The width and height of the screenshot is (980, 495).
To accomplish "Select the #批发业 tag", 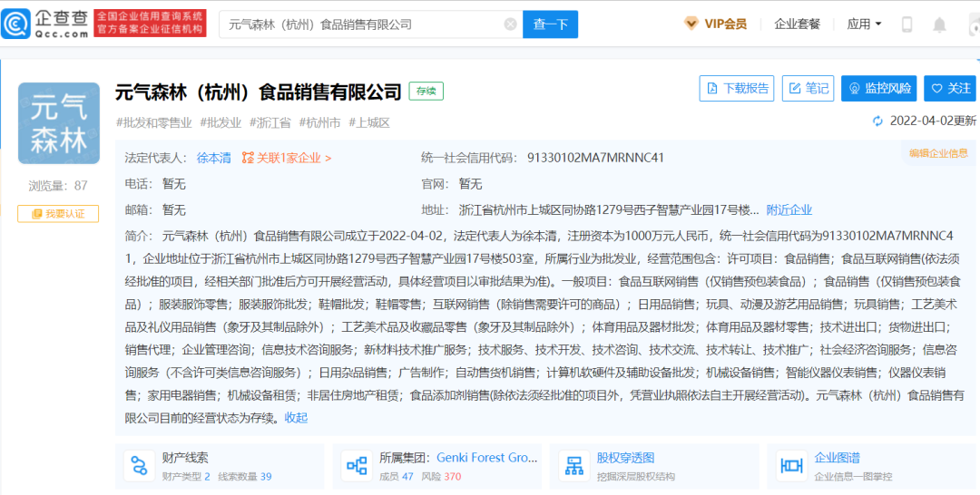I will [220, 123].
